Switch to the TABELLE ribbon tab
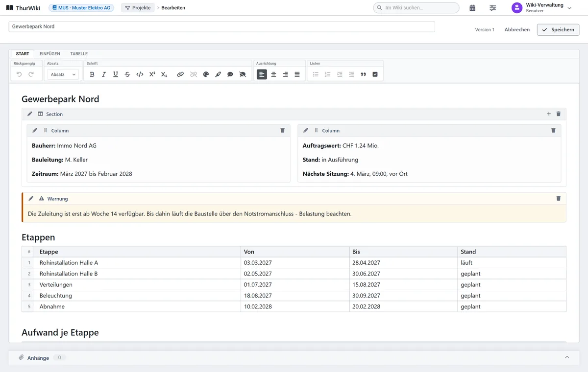Image resolution: width=588 pixels, height=372 pixels. click(x=79, y=54)
